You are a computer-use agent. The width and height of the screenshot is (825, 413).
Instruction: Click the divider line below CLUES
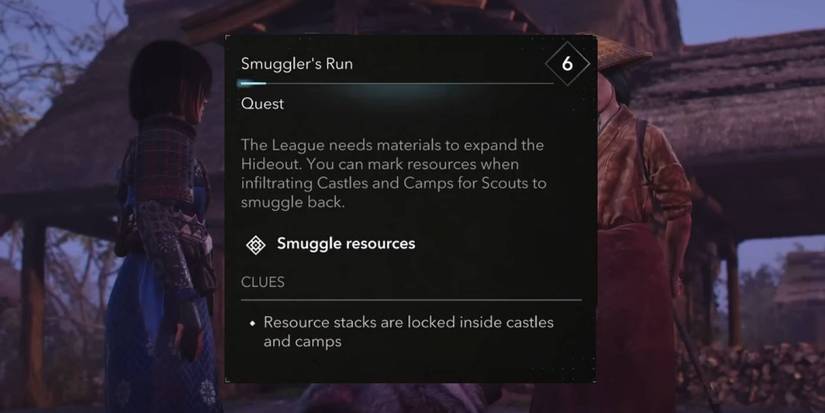coord(411,300)
